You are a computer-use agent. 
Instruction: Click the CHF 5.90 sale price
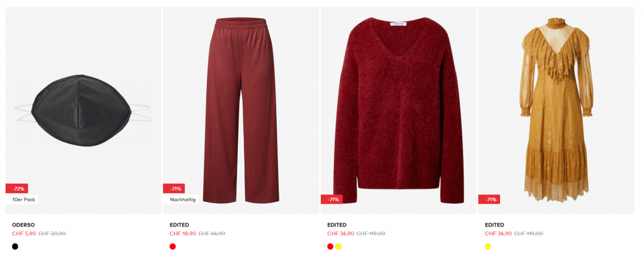point(24,233)
